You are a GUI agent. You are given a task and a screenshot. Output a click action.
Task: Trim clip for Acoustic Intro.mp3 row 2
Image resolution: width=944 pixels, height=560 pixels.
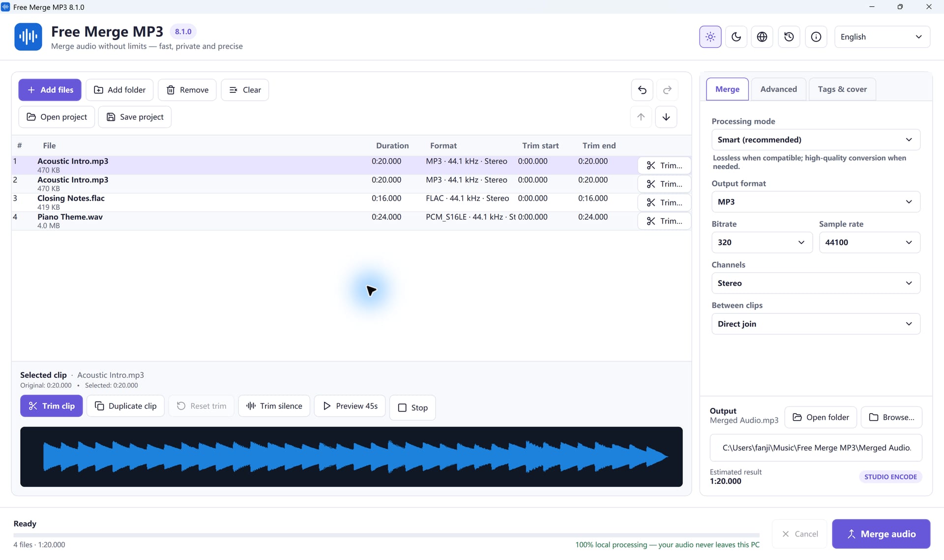[664, 184]
